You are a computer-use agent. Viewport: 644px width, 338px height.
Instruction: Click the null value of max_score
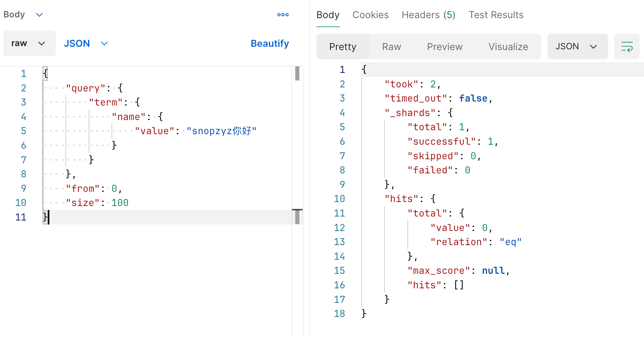click(x=493, y=271)
